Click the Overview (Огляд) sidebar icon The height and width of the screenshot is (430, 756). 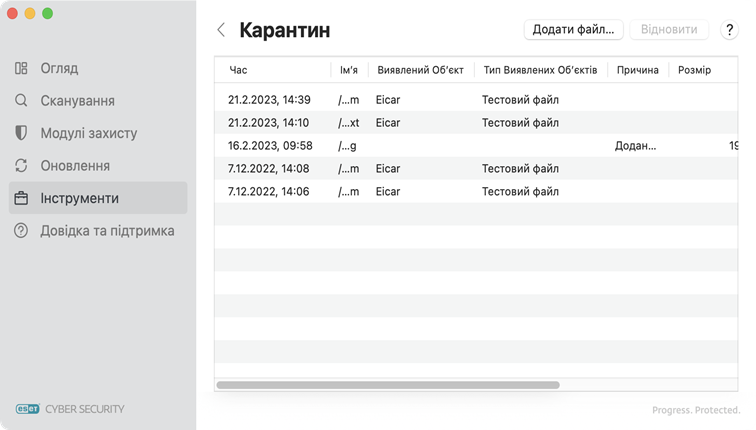21,68
